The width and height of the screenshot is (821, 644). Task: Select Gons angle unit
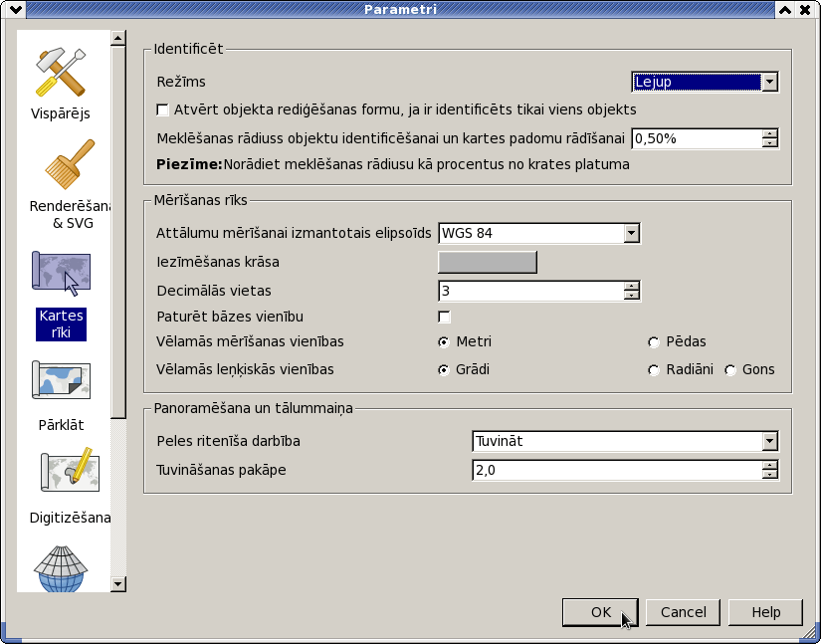(x=730, y=369)
